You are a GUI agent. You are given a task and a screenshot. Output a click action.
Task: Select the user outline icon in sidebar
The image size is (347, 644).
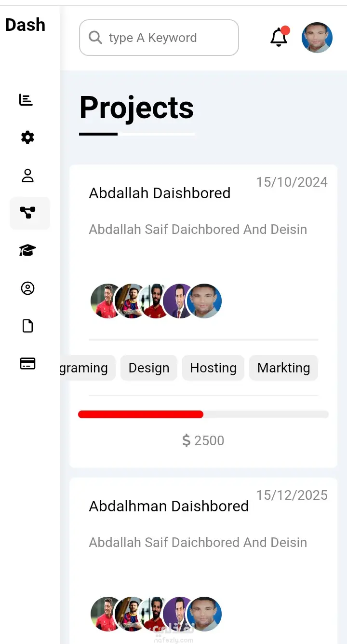(x=27, y=176)
